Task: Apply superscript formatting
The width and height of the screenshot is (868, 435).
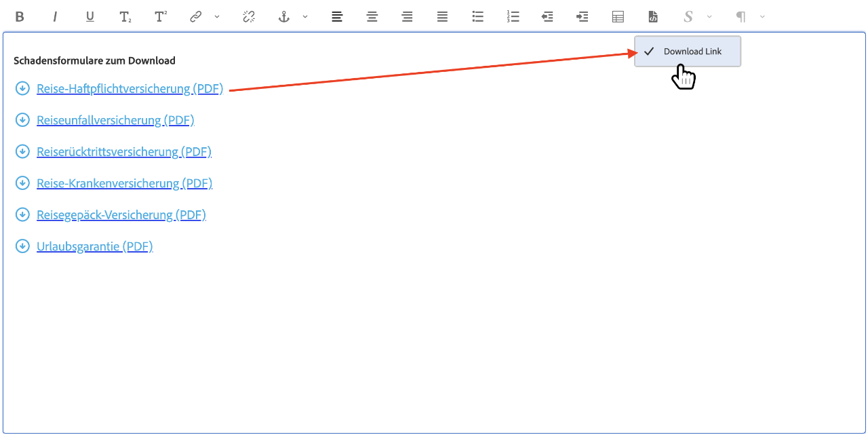Action: (161, 17)
